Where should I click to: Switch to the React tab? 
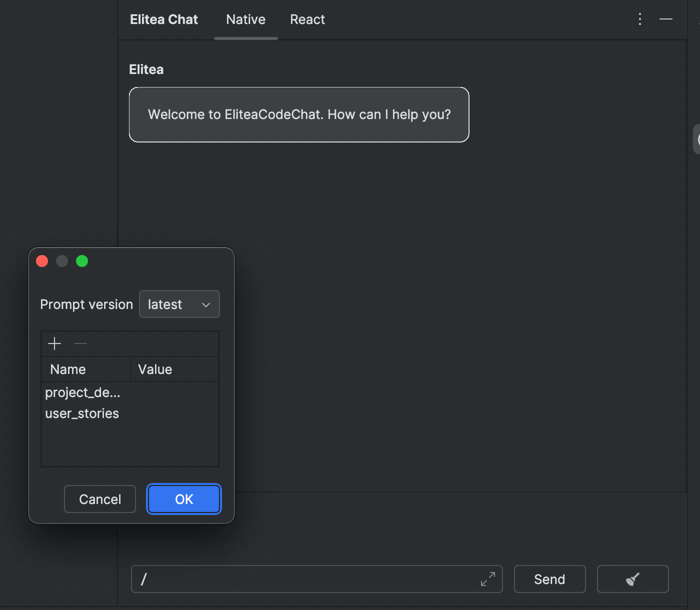click(307, 19)
